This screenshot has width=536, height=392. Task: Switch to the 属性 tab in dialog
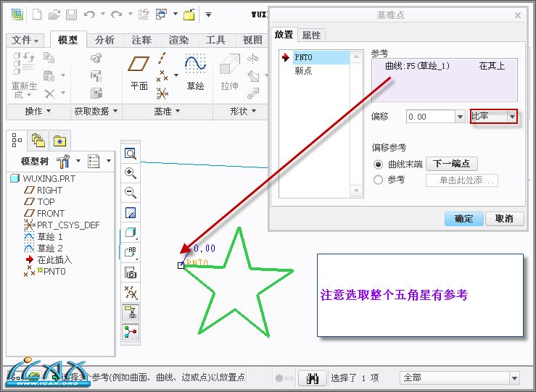311,36
